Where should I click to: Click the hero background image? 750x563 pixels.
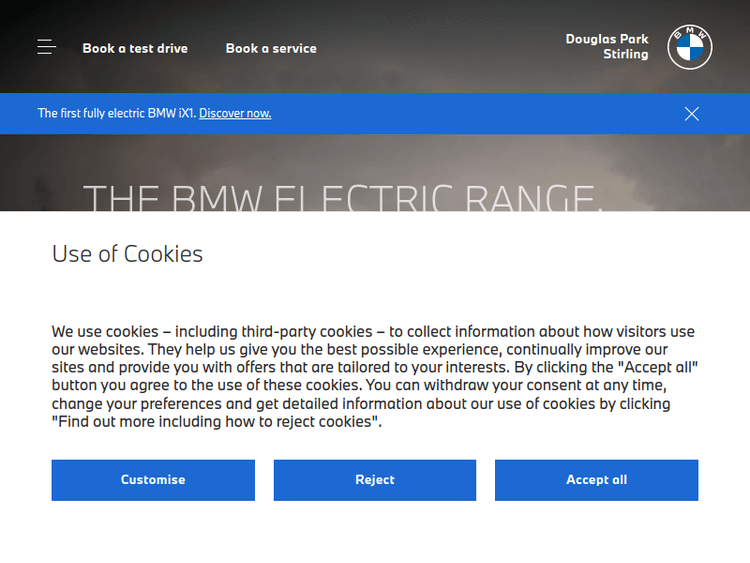400,160
